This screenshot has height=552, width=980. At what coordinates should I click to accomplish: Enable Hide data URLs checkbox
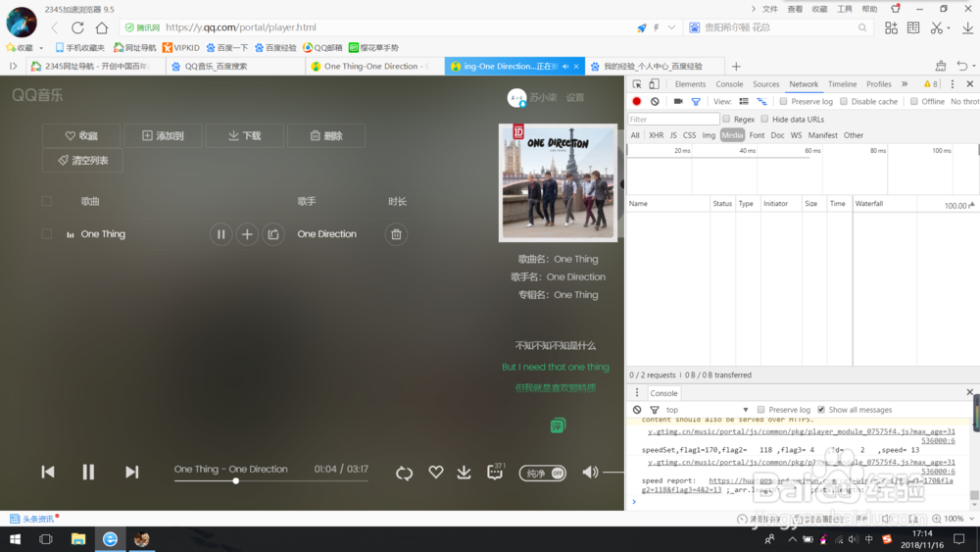(764, 119)
